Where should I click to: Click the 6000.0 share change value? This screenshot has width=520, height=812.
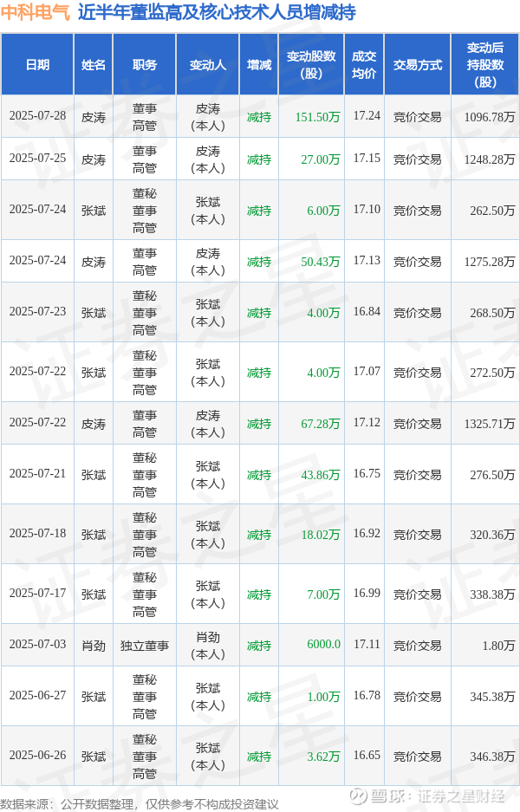point(324,644)
